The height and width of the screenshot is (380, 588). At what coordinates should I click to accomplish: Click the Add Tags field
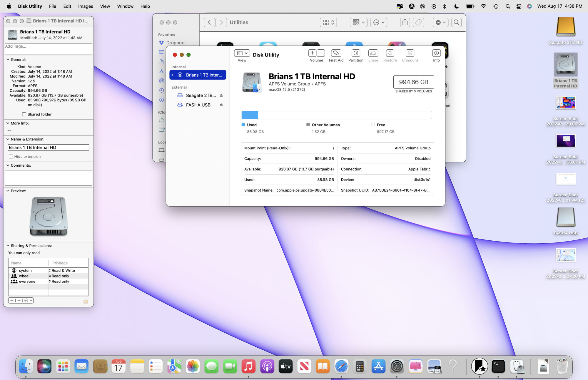pyautogui.click(x=48, y=48)
